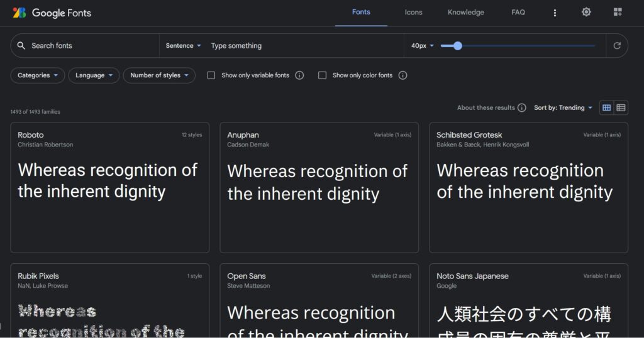Open the Noto Sans Japanese font card

click(x=528, y=301)
